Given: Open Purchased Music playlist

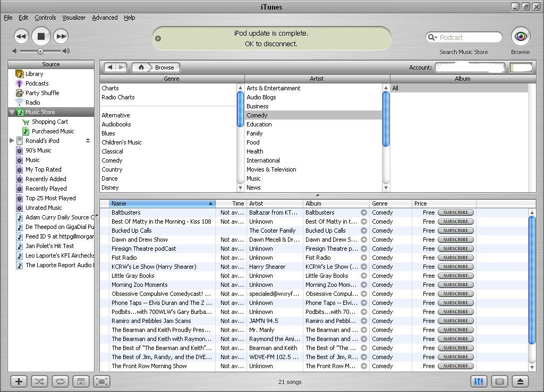Looking at the screenshot, I should pos(51,131).
